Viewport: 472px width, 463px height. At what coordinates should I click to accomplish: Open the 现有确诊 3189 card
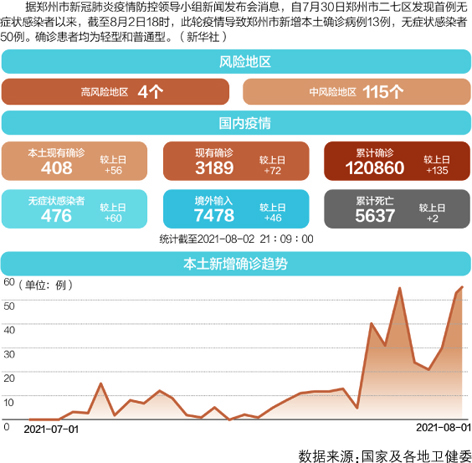tap(236, 161)
